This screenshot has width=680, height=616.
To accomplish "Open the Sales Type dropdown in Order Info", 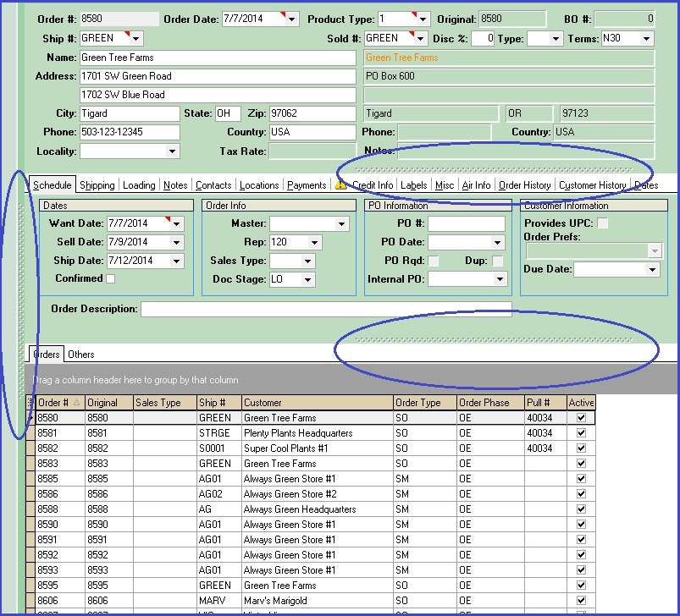I will [307, 261].
